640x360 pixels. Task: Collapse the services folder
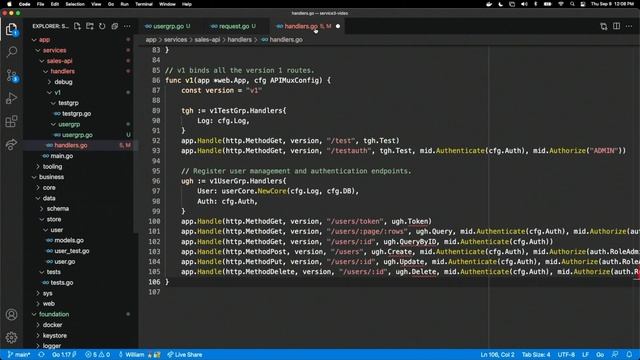(38, 51)
